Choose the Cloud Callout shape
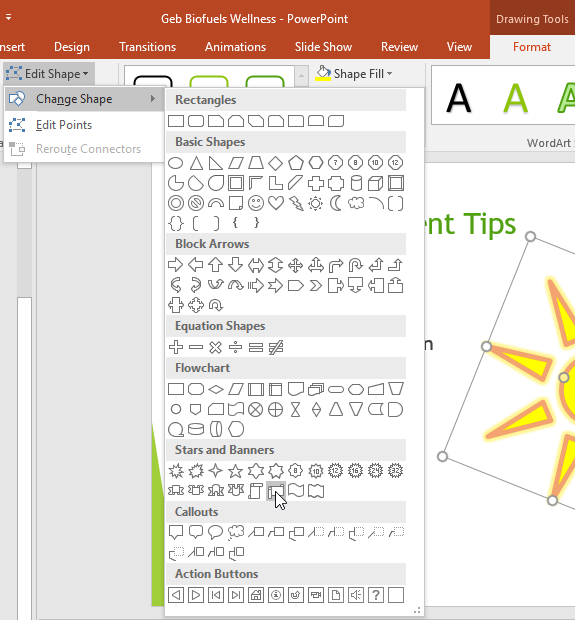This screenshot has height=620, width=575. [236, 532]
